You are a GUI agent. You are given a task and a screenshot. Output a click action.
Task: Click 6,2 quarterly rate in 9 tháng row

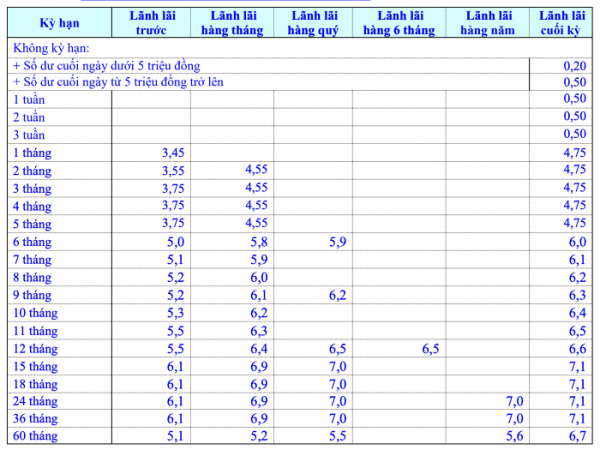338,295
